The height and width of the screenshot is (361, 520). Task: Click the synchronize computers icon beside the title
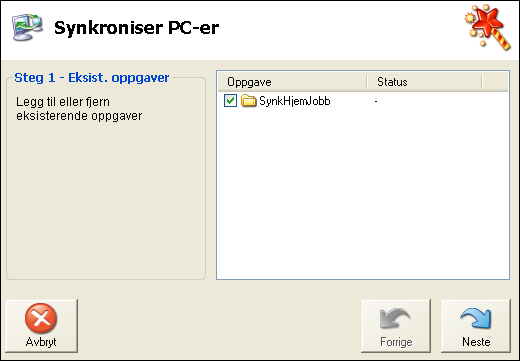[27, 27]
